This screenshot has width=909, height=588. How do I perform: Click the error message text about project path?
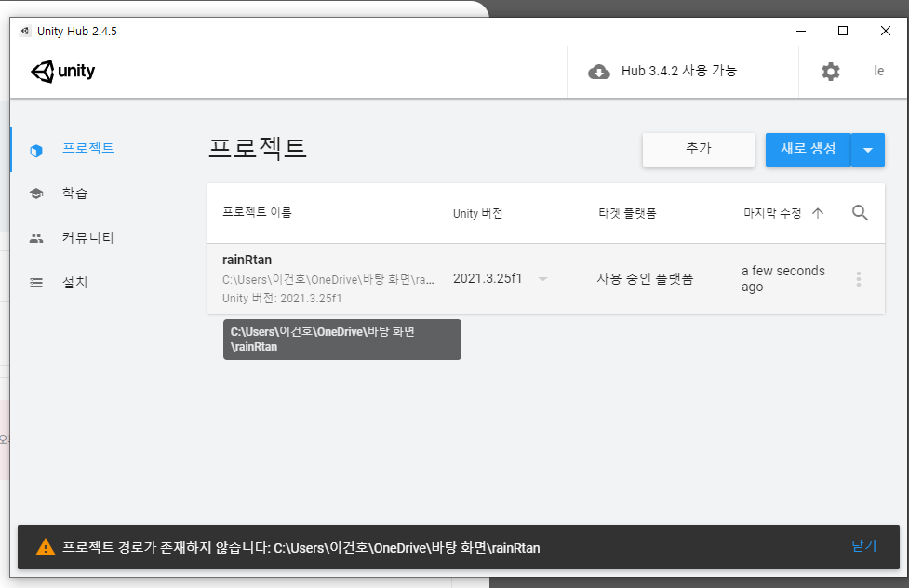301,547
